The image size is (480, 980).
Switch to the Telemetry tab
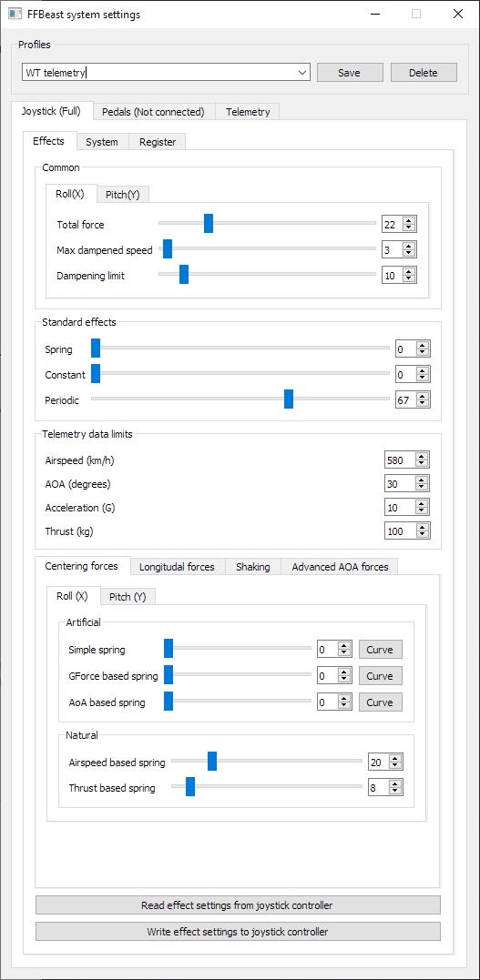point(248,112)
